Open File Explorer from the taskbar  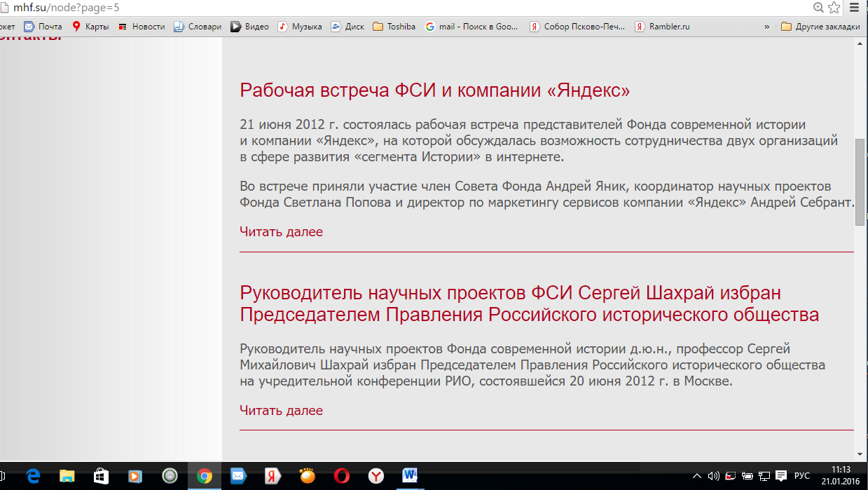point(67,476)
